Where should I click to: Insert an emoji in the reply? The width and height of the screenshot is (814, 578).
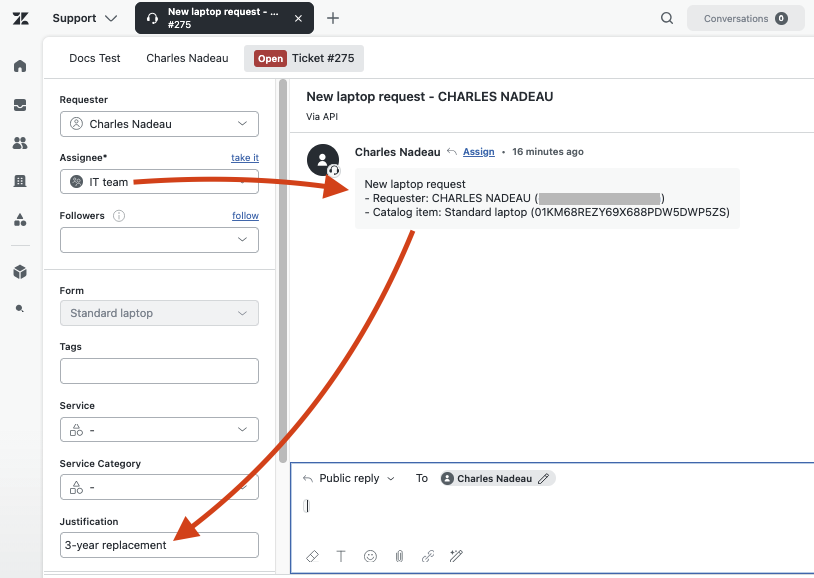(370, 556)
